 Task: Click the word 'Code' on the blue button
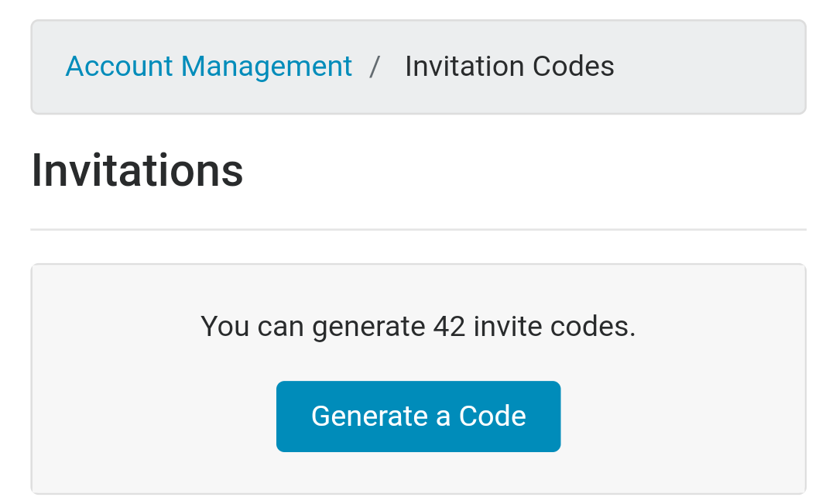pos(492,417)
